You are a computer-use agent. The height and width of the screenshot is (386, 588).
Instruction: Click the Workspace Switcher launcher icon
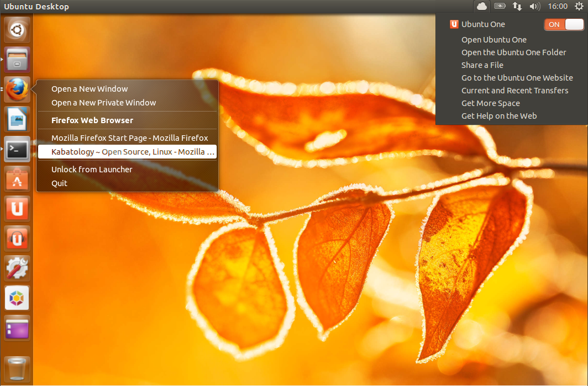[17, 328]
